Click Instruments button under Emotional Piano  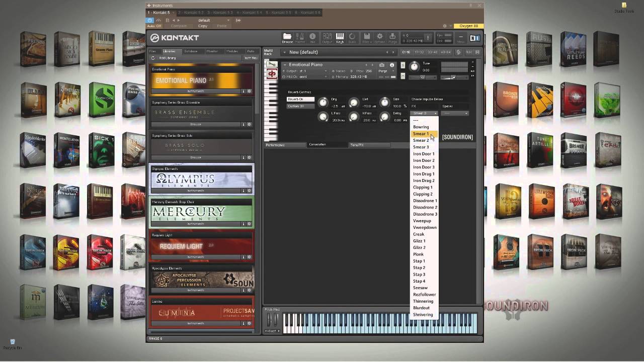(196, 91)
